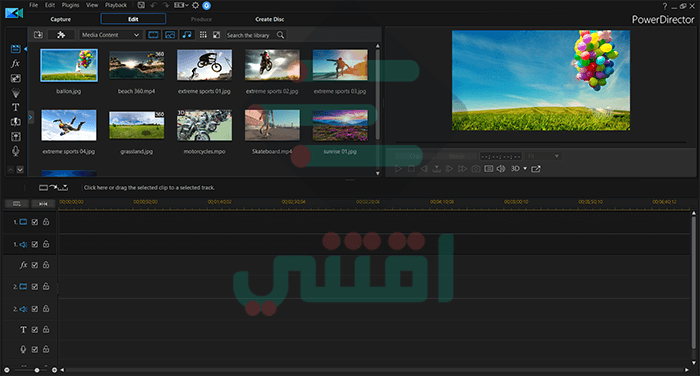Open the Title Room (T) in the sidebar
This screenshot has width=700, height=376.
tap(16, 107)
